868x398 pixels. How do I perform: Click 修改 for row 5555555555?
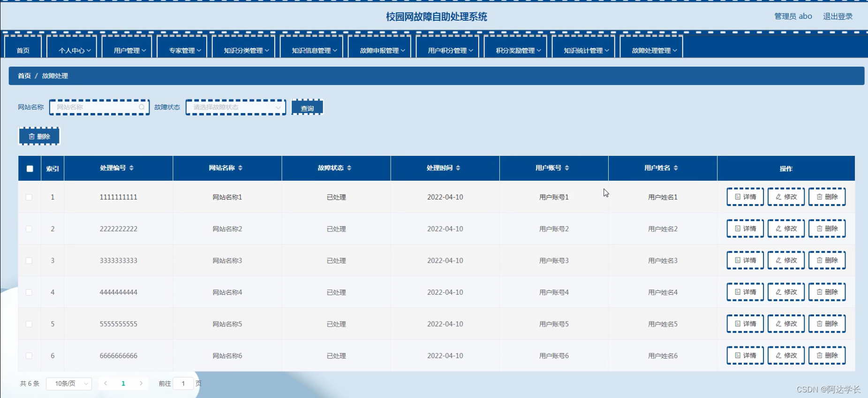786,324
